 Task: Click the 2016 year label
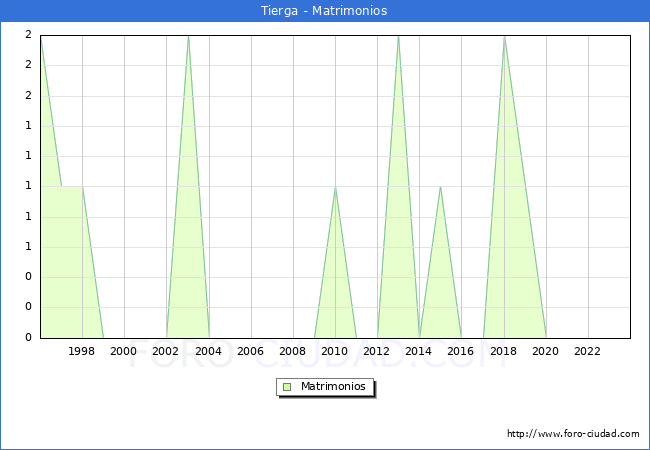click(x=461, y=351)
